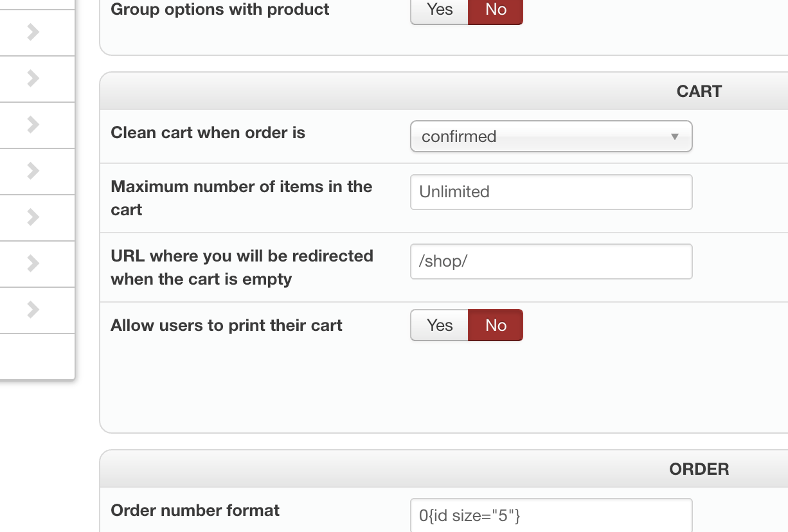Choose No for Allow users to print cart

[496, 325]
